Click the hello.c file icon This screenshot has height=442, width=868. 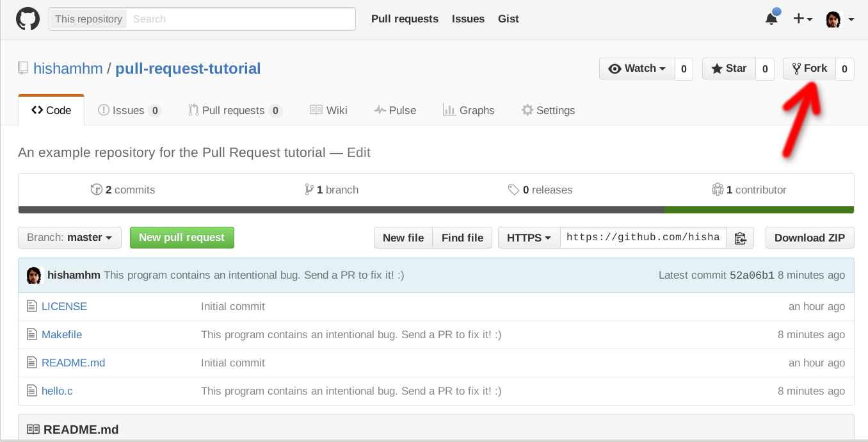click(x=31, y=391)
